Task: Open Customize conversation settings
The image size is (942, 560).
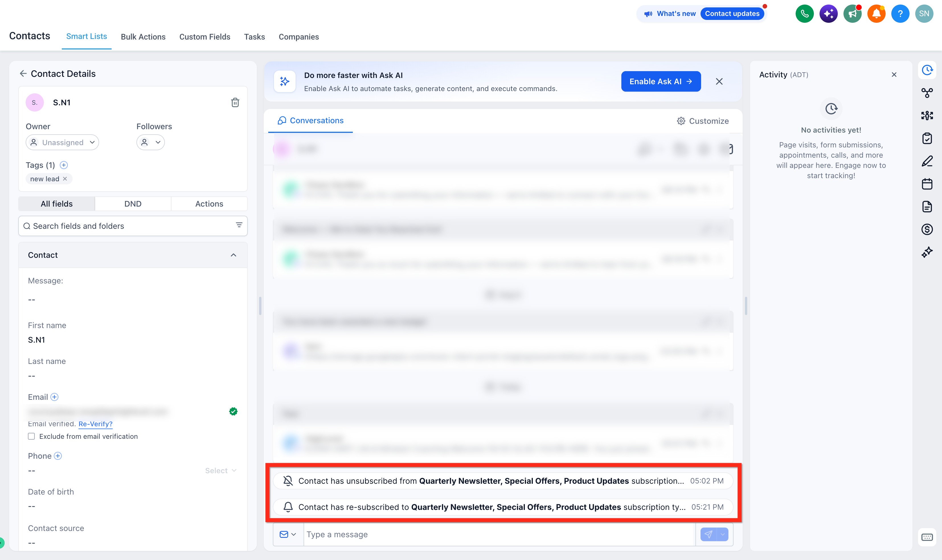Action: tap(703, 121)
